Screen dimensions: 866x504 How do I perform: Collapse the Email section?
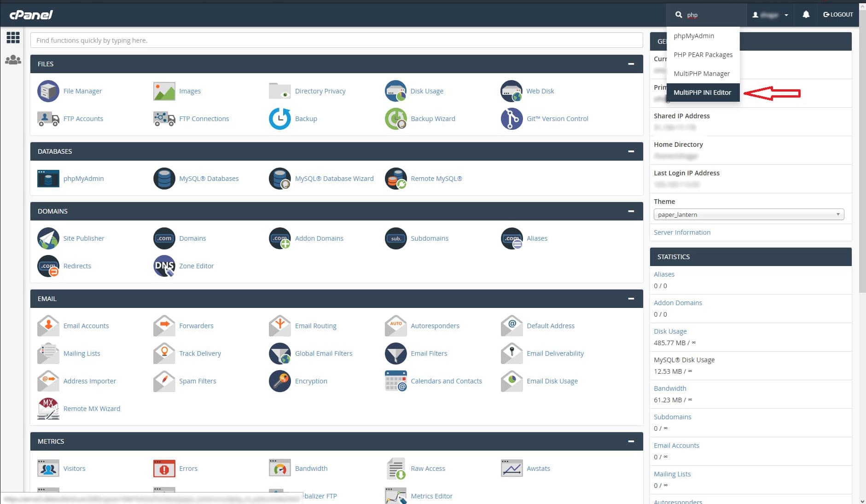pos(631,299)
